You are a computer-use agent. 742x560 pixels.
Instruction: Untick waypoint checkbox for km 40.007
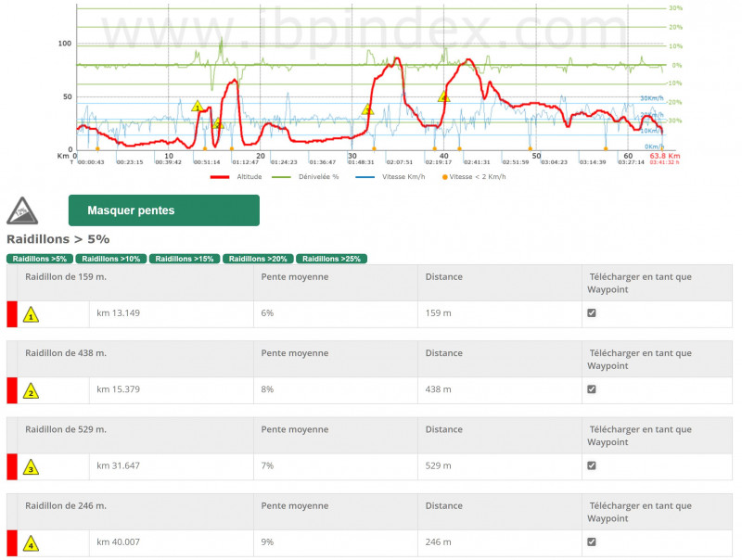[x=592, y=541]
